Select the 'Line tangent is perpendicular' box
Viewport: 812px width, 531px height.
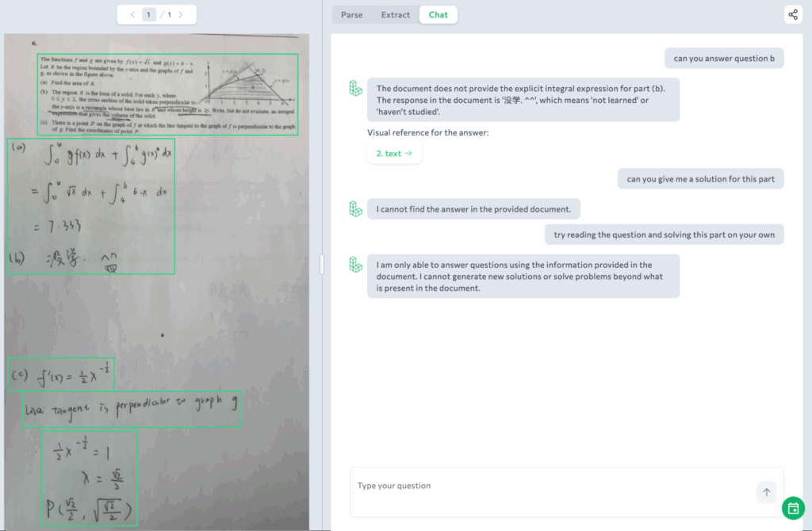(x=132, y=409)
